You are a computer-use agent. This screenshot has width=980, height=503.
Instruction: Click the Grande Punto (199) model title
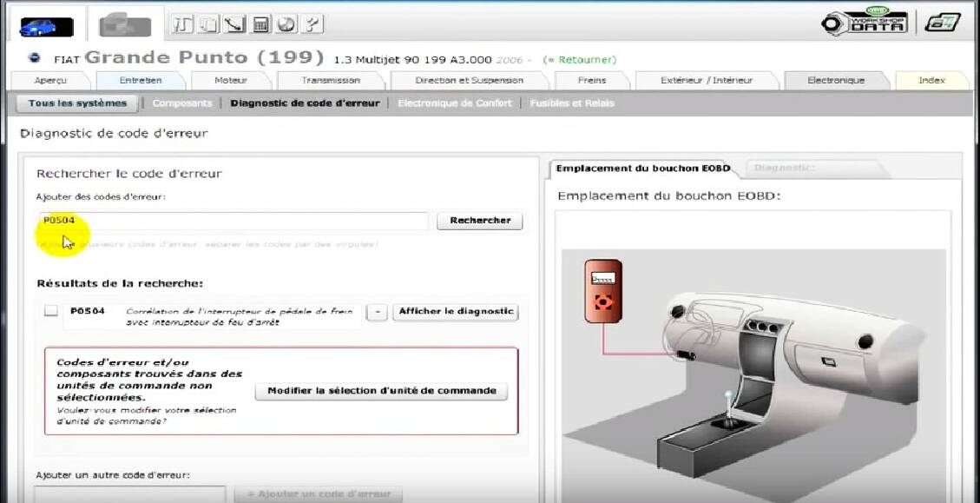coord(204,58)
